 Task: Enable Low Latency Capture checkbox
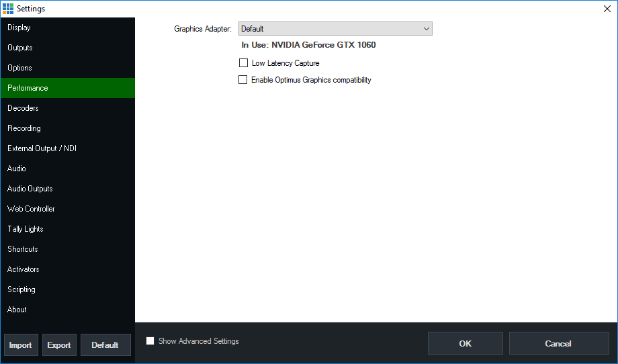click(244, 63)
